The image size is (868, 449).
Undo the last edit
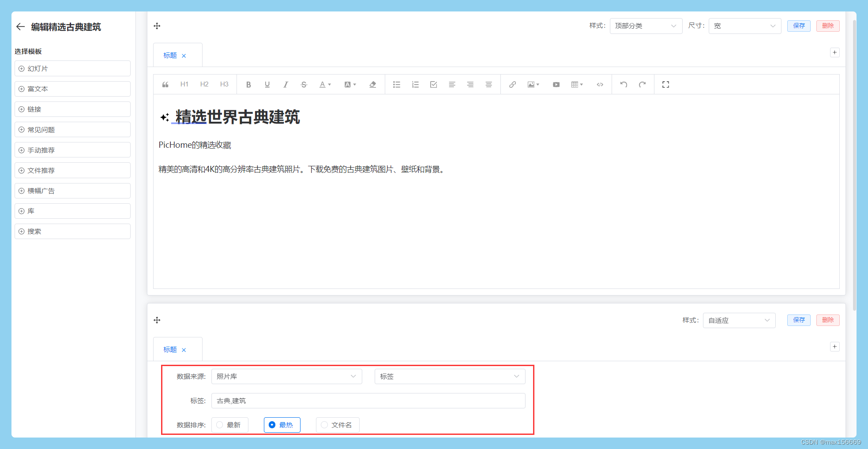(624, 85)
